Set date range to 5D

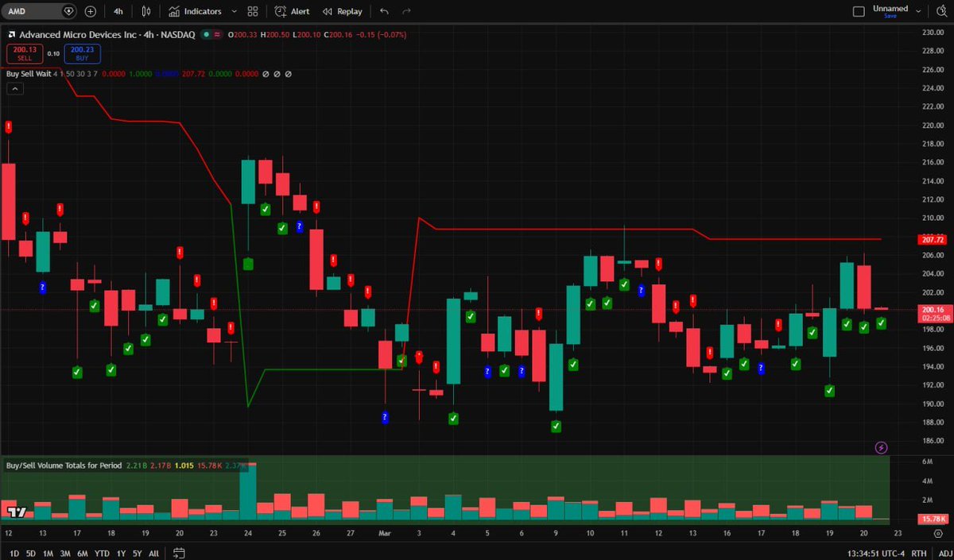click(30, 553)
